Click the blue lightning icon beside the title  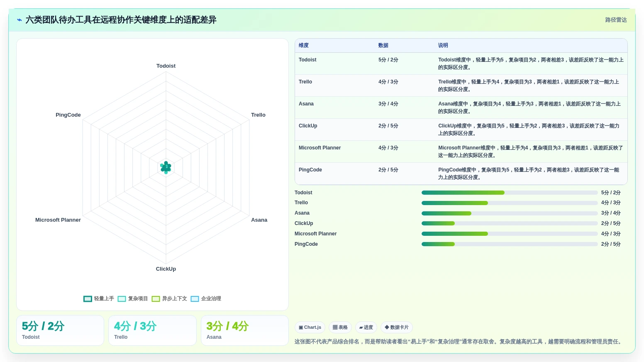coord(19,20)
